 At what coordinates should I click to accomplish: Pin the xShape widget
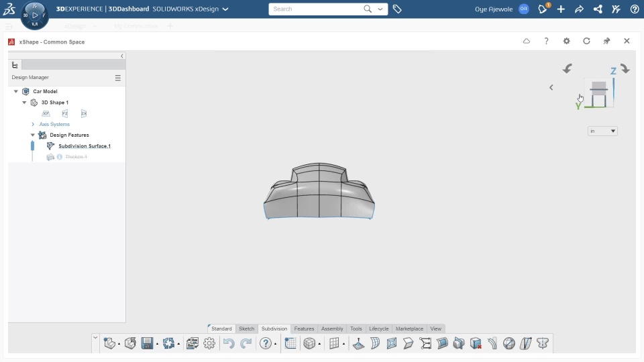(x=606, y=41)
